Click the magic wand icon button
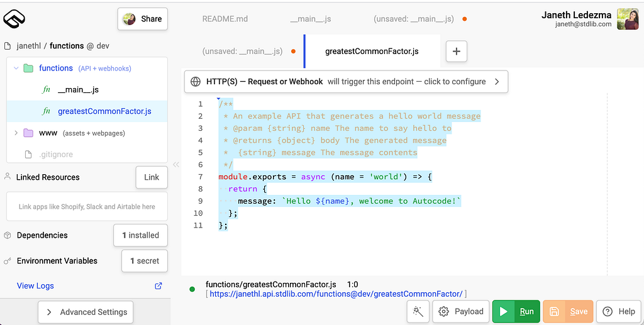 [x=418, y=311]
